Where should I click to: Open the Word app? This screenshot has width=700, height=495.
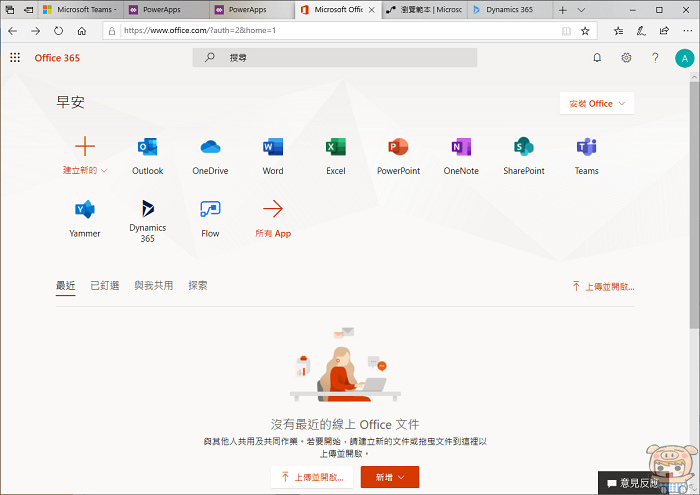pos(273,149)
